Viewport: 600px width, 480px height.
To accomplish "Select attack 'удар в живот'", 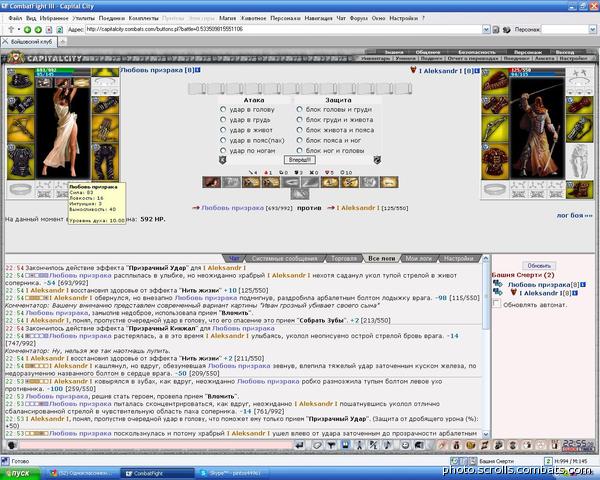I will [223, 130].
